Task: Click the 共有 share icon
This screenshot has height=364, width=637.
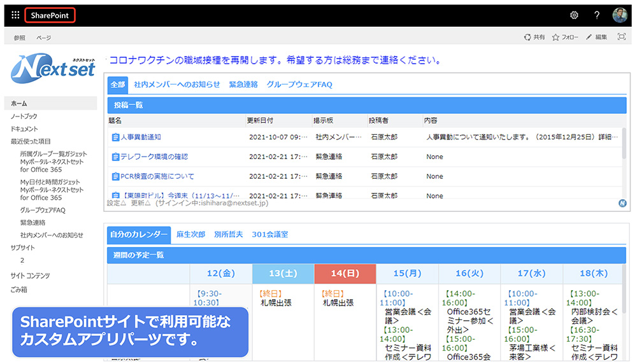Action: (527, 38)
